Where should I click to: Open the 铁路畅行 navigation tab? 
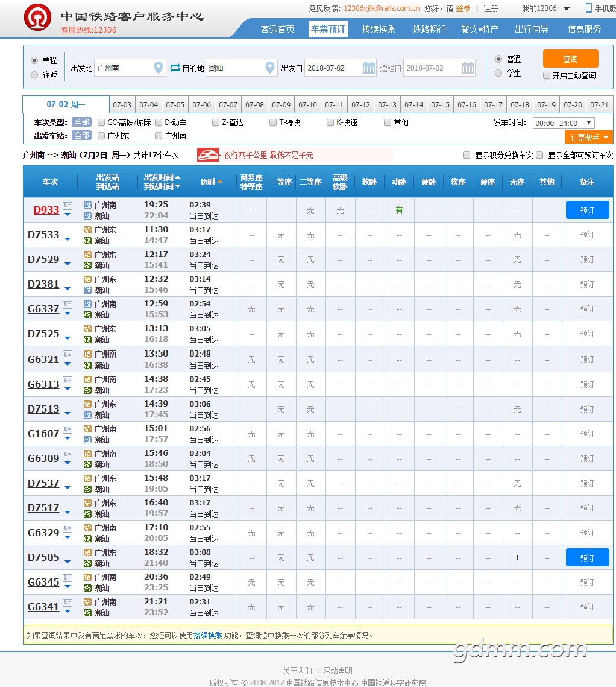coord(429,29)
